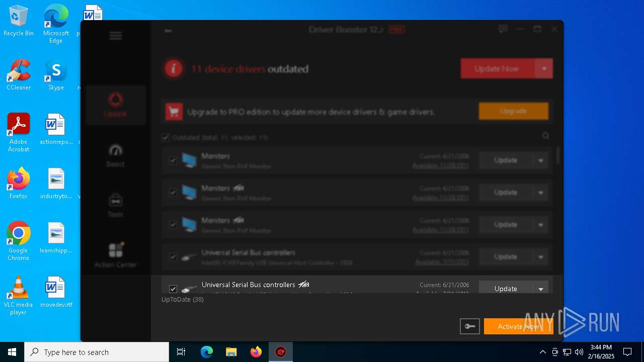Uncheck the second Monitors row checkbox
This screenshot has width=644, height=362.
[x=173, y=193]
